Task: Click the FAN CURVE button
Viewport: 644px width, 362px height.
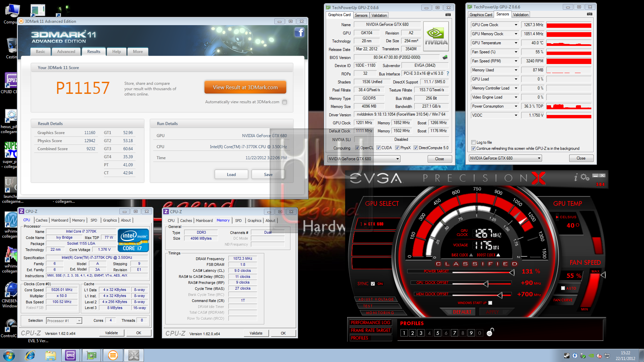Action: [x=563, y=300]
